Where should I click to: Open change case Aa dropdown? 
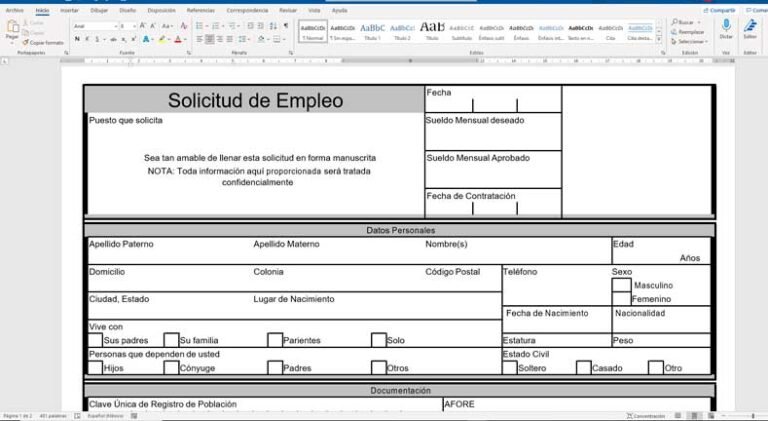[168, 26]
